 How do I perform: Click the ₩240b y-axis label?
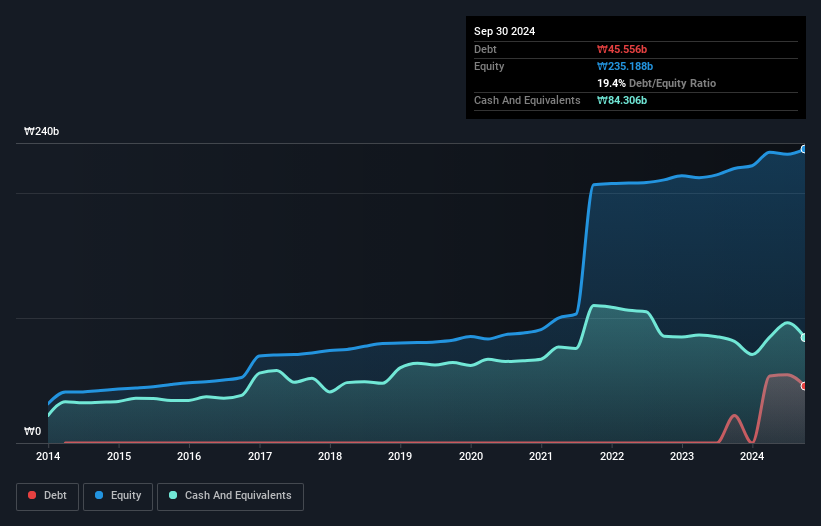point(41,131)
